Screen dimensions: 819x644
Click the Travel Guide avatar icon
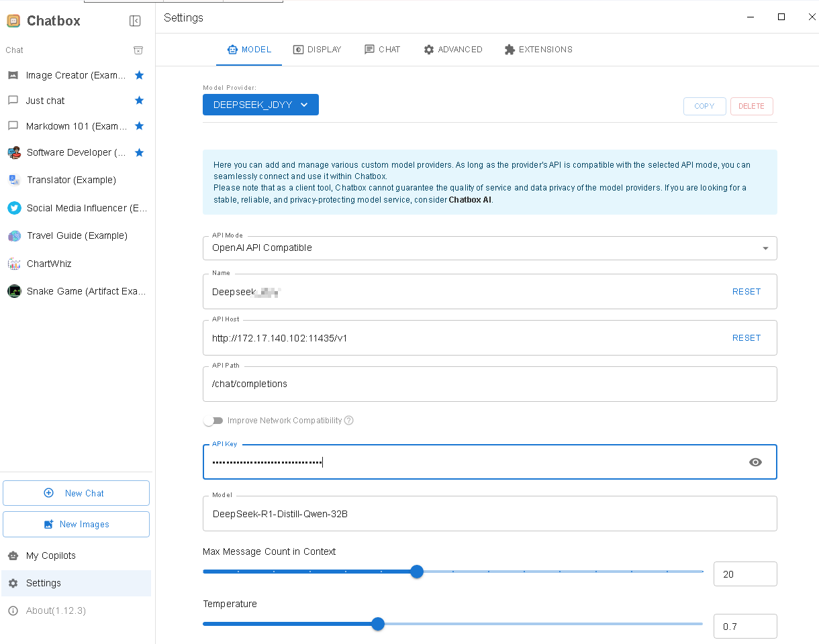coord(14,235)
